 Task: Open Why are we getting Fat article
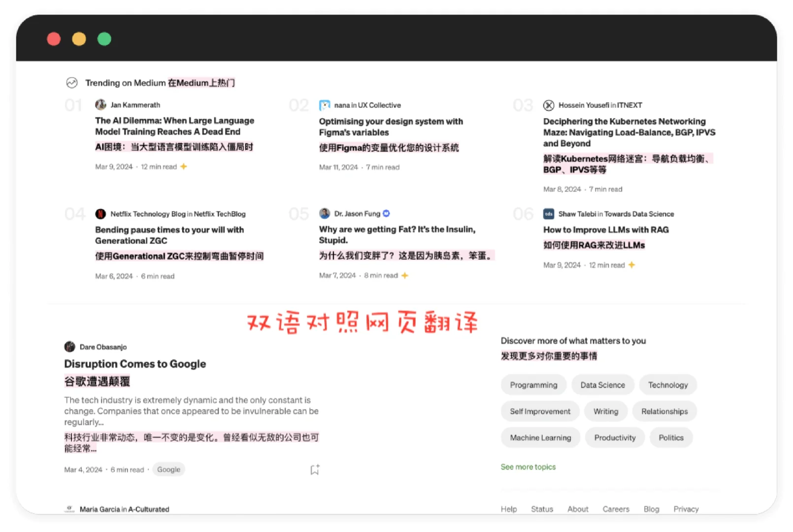click(397, 234)
